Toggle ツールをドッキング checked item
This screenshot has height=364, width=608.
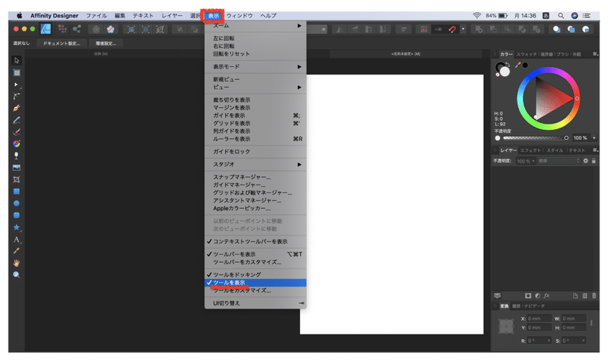[255, 274]
